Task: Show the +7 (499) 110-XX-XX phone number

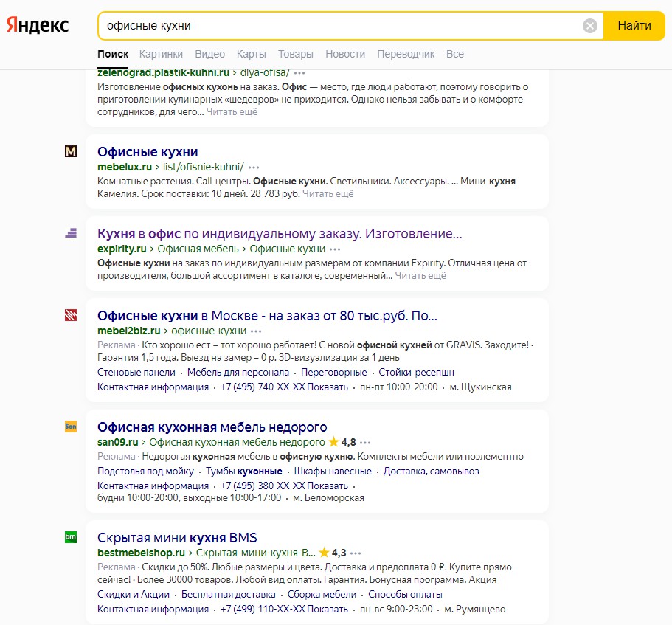Action: [x=284, y=610]
